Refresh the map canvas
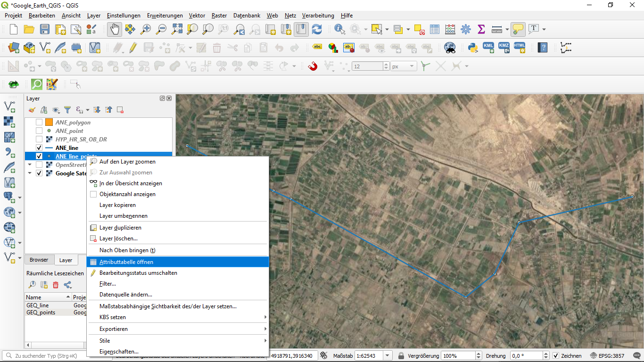This screenshot has height=362, width=644. [x=317, y=29]
